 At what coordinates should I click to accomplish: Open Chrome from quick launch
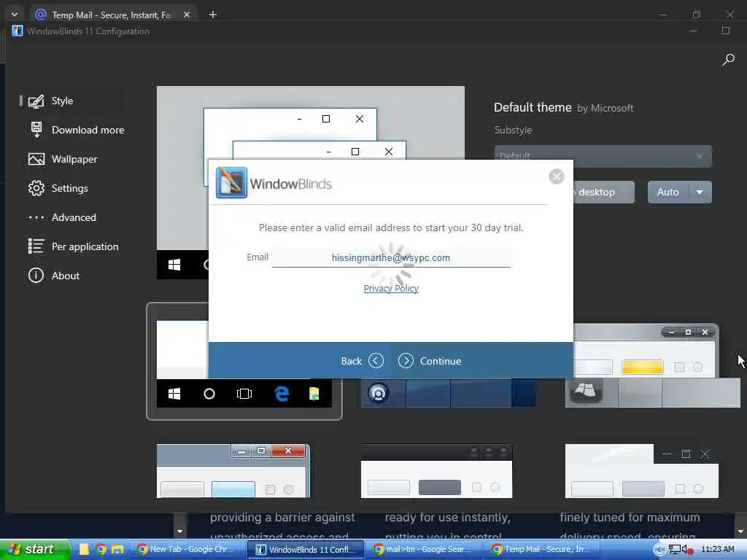101,549
